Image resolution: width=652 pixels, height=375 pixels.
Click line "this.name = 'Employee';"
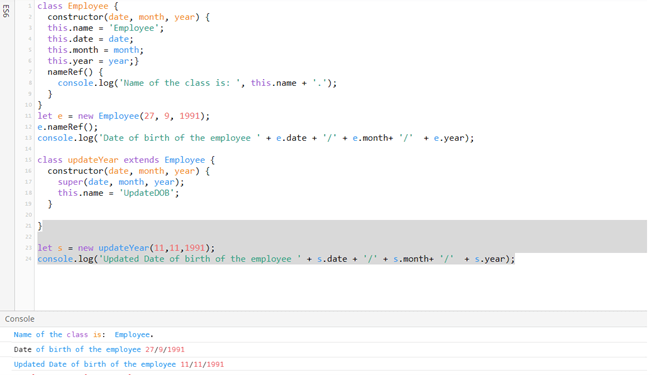click(106, 28)
